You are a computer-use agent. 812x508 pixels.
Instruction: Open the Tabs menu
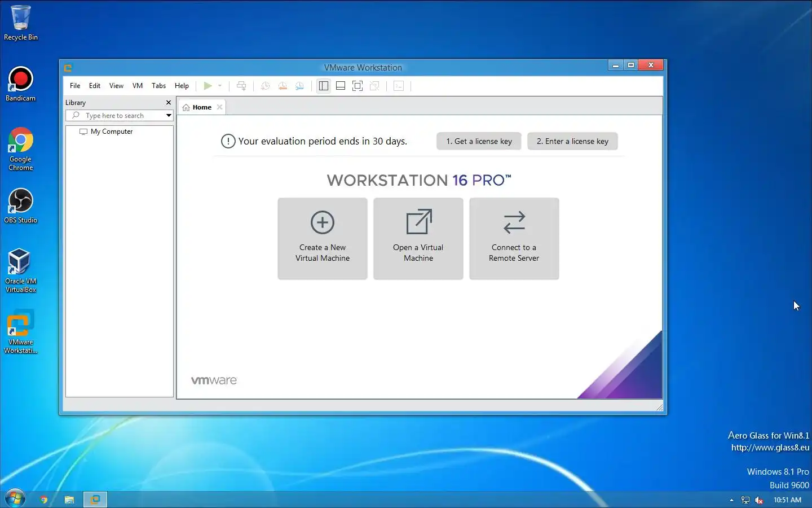coord(158,86)
